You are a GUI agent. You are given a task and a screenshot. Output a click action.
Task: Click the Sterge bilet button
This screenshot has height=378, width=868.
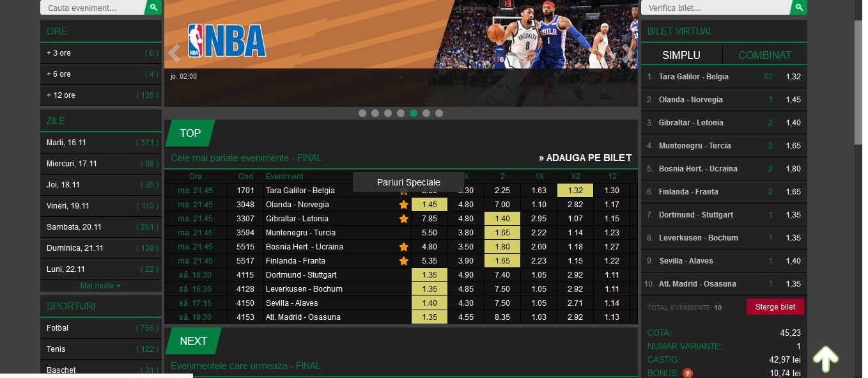(775, 307)
